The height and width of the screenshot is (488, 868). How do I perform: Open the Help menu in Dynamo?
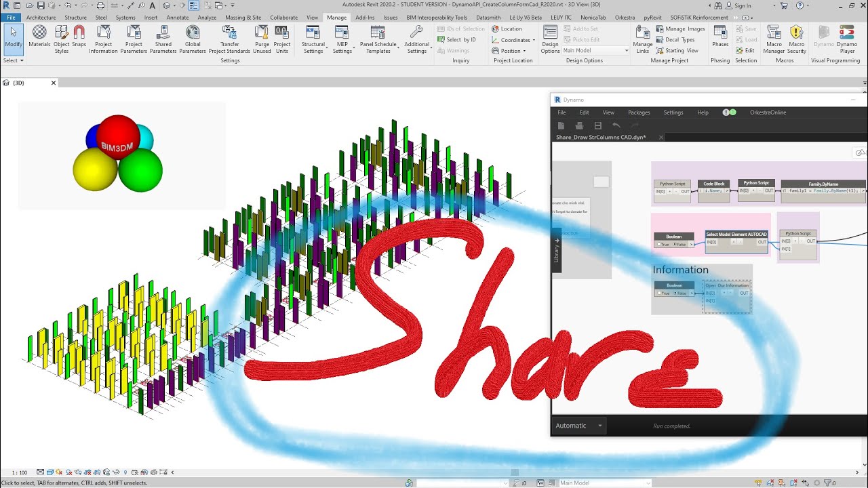coord(703,113)
